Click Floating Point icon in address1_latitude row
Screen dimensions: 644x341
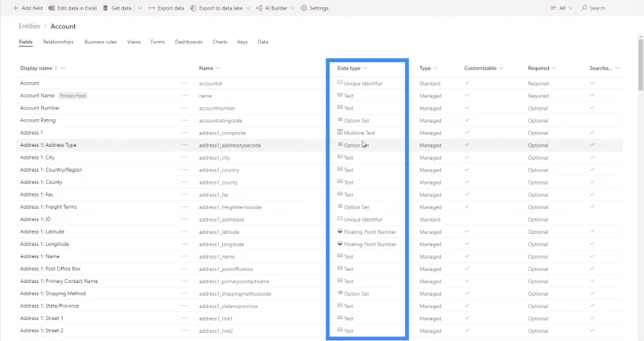point(340,231)
